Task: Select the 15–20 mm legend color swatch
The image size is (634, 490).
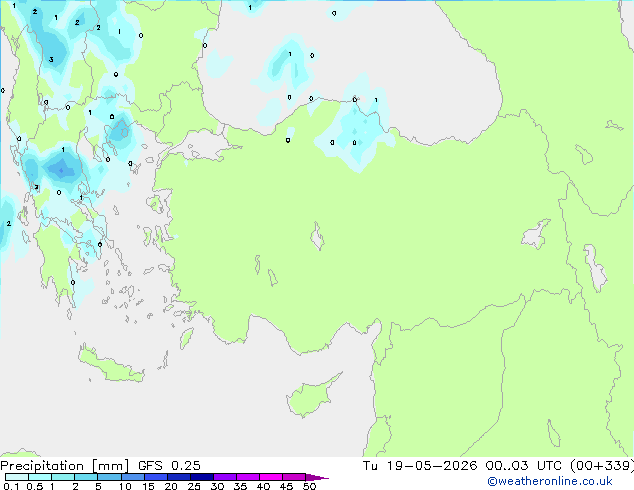Action: (155, 477)
